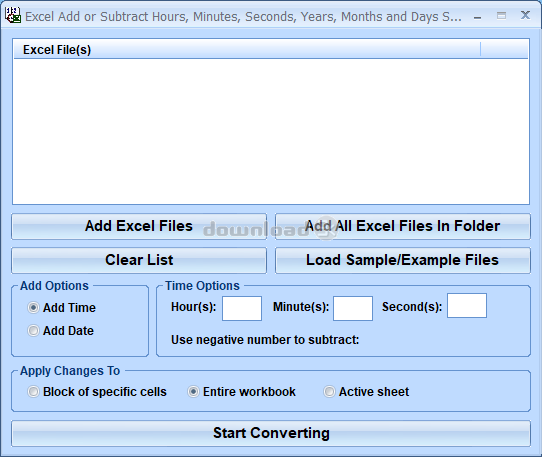Close the Excel Add or Subtract window
The height and width of the screenshot is (457, 542).
[525, 15]
